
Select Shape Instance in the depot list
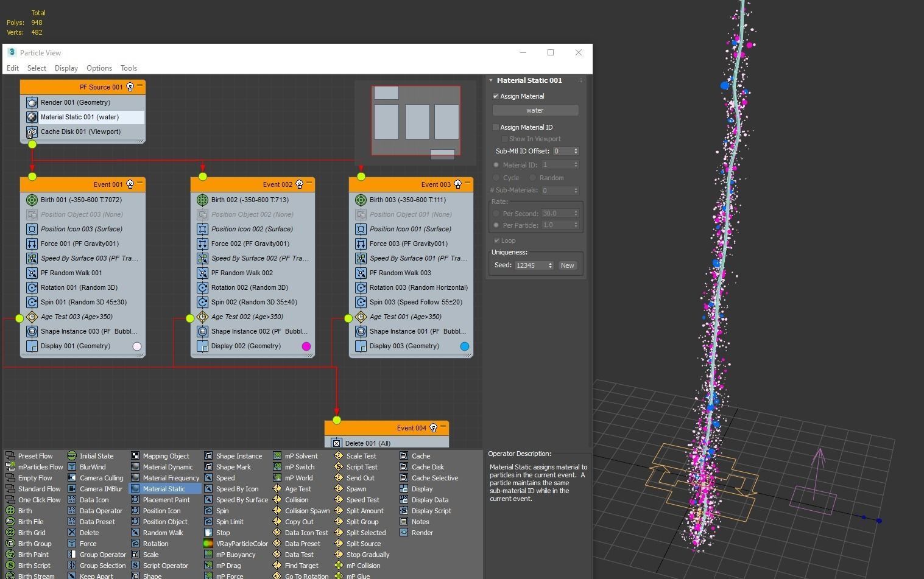click(239, 456)
